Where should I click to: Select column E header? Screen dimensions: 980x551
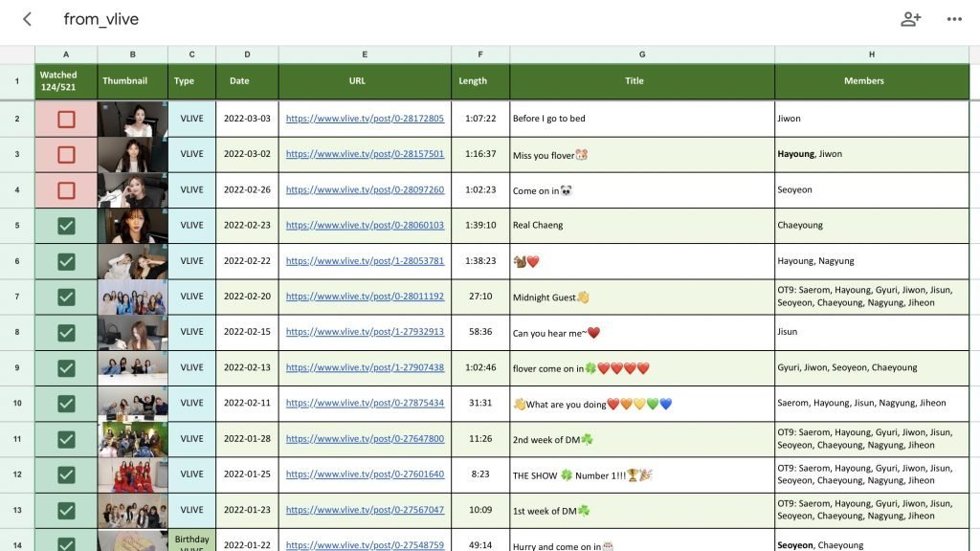point(365,55)
